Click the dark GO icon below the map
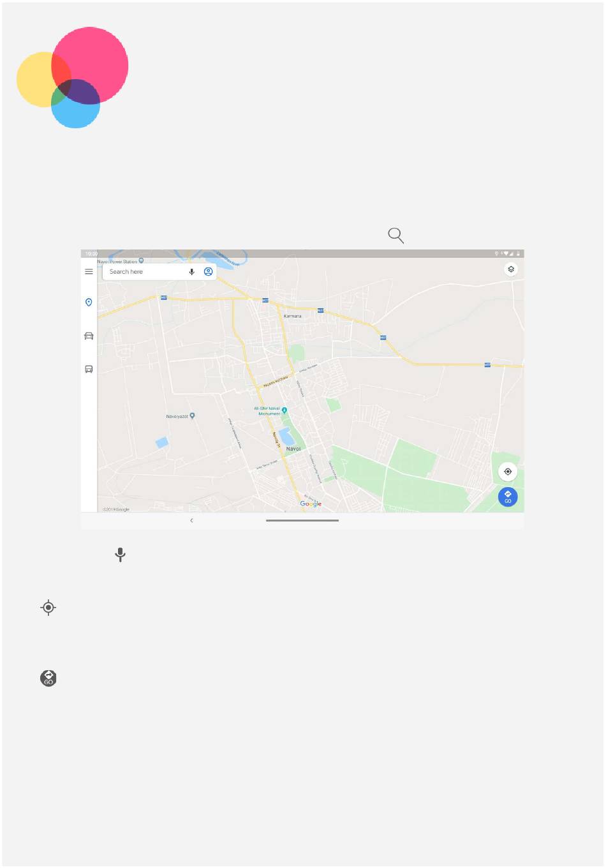The height and width of the screenshot is (868, 606). [48, 678]
